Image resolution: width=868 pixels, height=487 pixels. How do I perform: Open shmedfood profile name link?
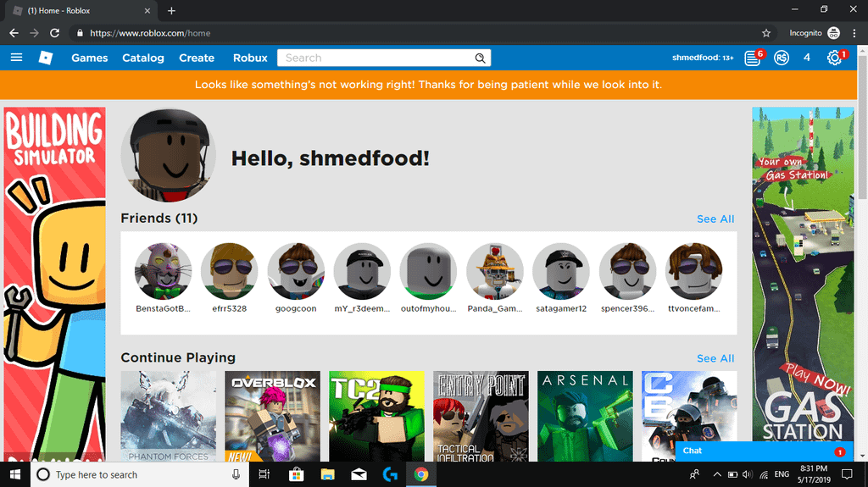coord(703,58)
